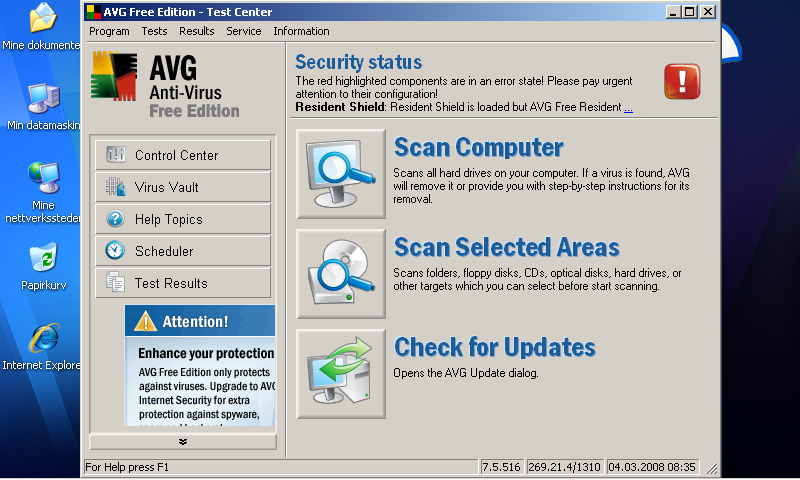The image size is (800, 480).
Task: Expand sidebar with double-chevron down button
Action: [x=183, y=442]
